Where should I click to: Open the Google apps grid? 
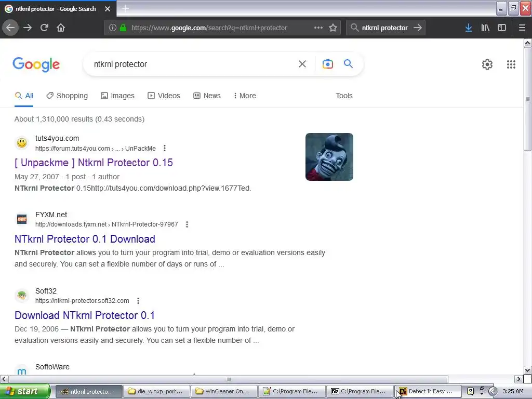coord(511,64)
